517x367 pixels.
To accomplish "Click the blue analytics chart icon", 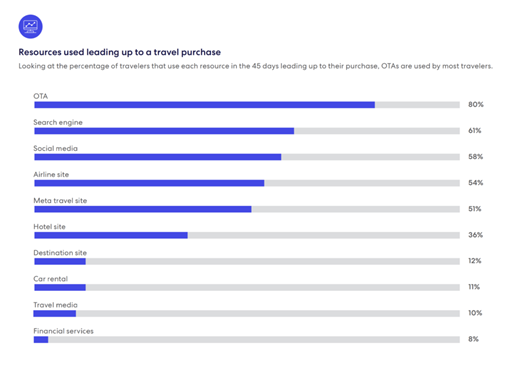I will [x=30, y=26].
